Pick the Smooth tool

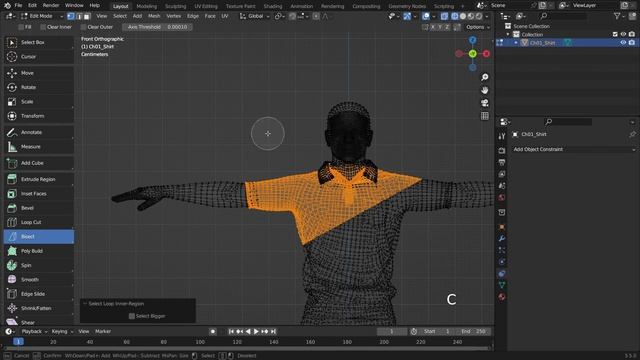click(x=39, y=280)
